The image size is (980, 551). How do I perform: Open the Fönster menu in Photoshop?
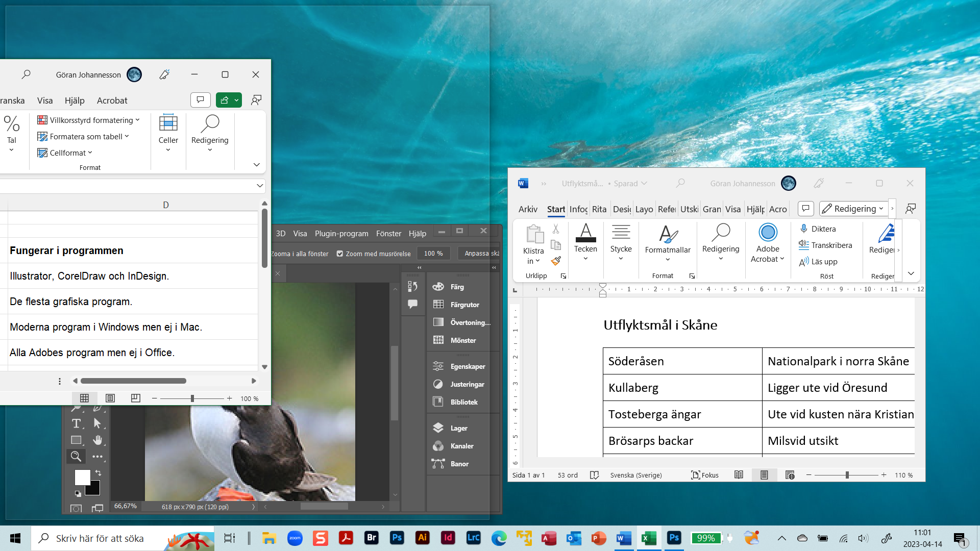388,233
